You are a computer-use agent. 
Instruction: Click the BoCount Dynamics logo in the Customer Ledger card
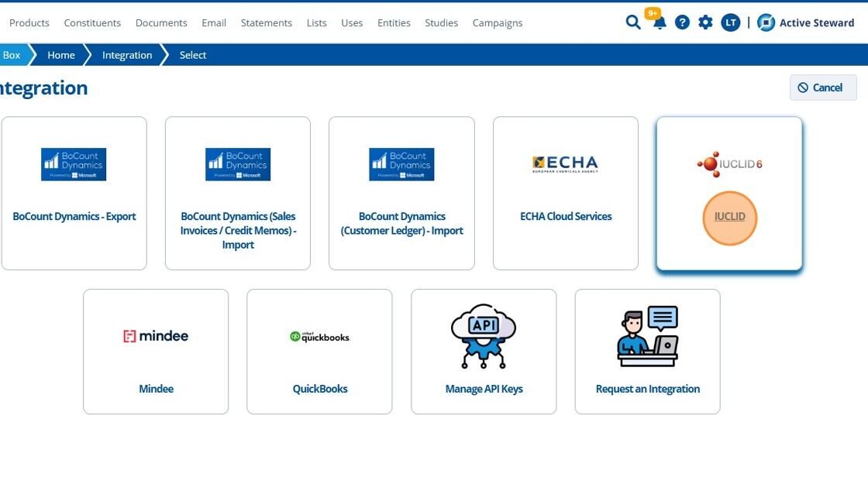pos(401,164)
